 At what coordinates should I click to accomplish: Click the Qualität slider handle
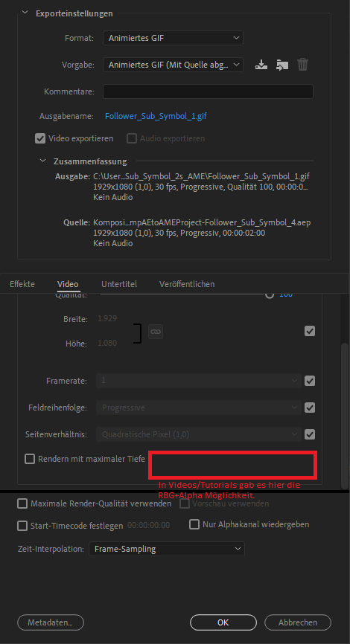[270, 294]
